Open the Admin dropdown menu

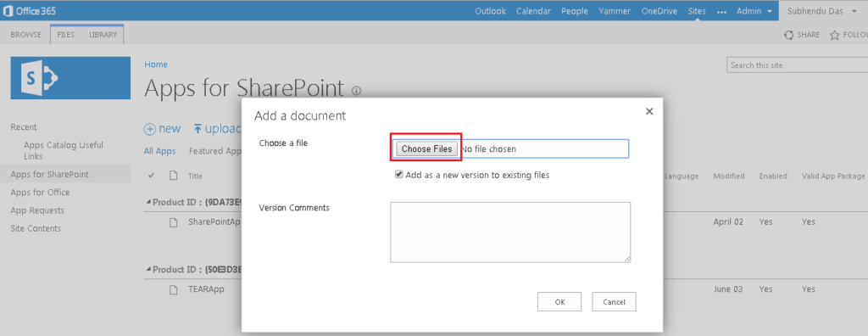tap(754, 10)
